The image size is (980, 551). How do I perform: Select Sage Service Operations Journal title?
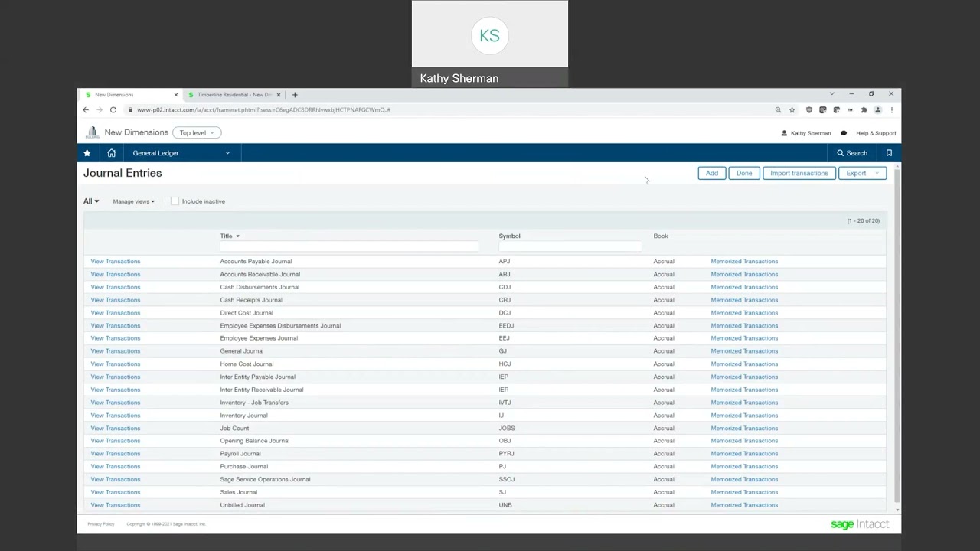[265, 480]
